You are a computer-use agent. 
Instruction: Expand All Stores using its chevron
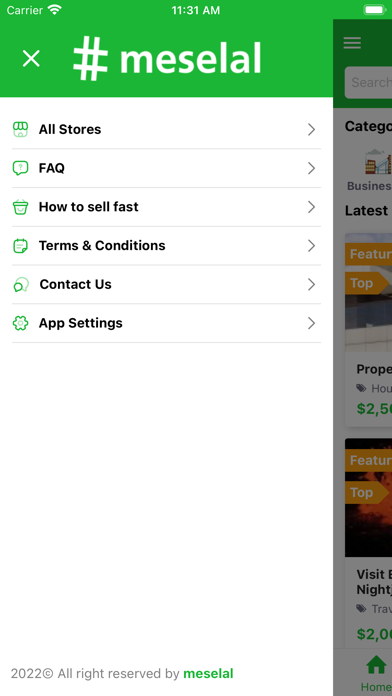[x=312, y=130]
